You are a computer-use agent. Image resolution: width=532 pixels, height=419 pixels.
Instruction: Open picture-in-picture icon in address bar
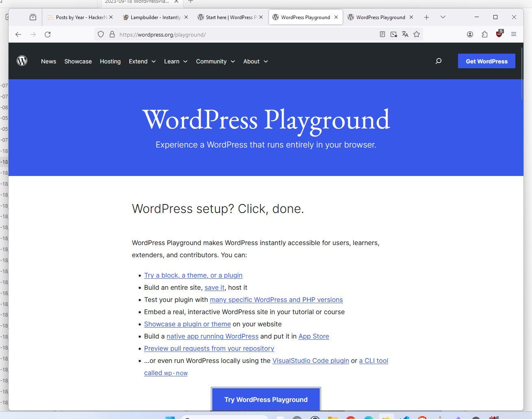[x=393, y=35]
